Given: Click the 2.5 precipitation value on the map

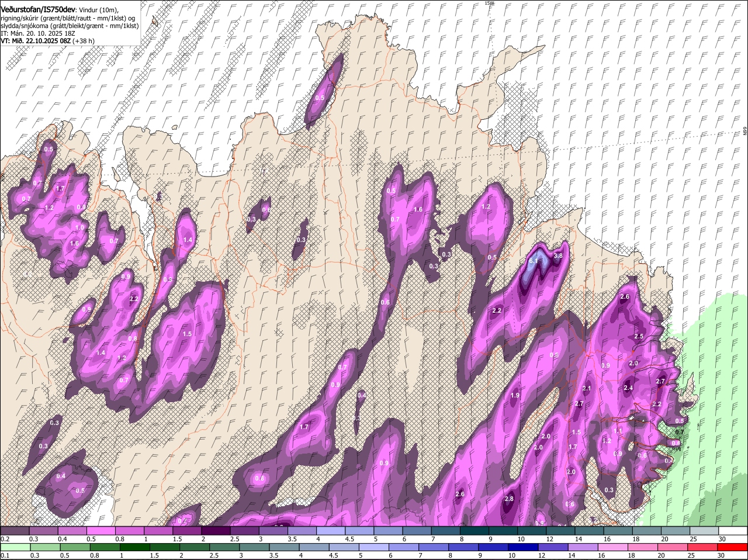Looking at the screenshot, I should [x=639, y=336].
